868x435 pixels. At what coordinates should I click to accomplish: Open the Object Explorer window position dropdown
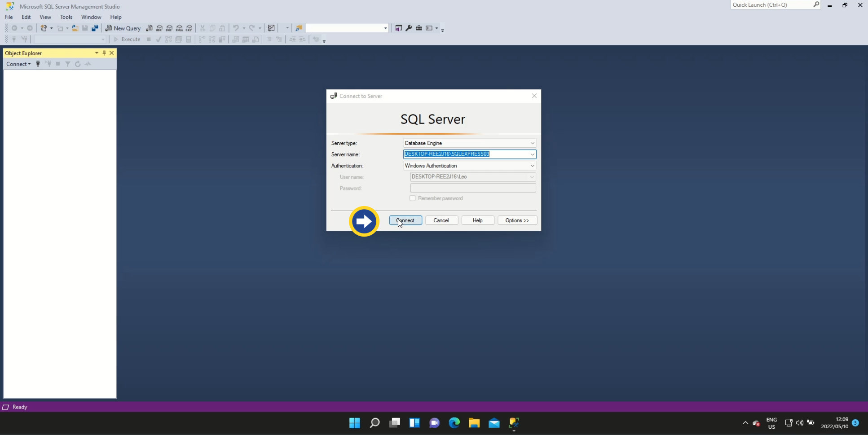click(x=97, y=53)
